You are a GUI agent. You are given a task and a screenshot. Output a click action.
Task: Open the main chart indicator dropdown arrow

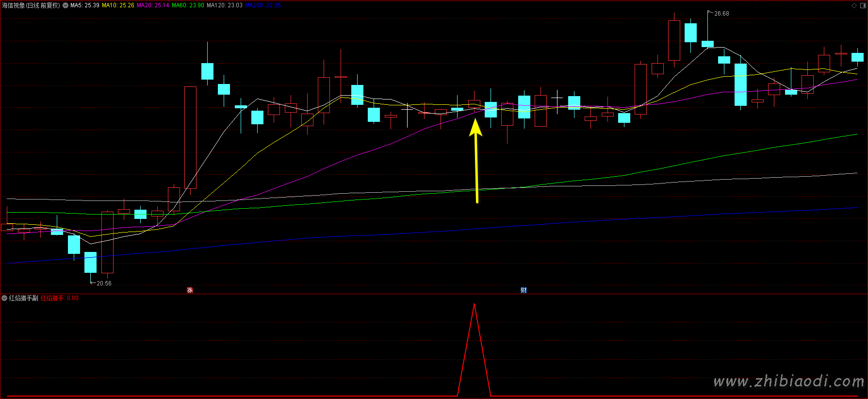66,5
